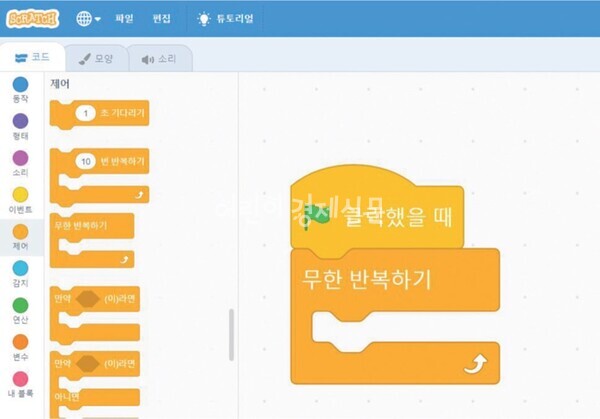Click the 아니면 label in if-else block

pos(67,397)
